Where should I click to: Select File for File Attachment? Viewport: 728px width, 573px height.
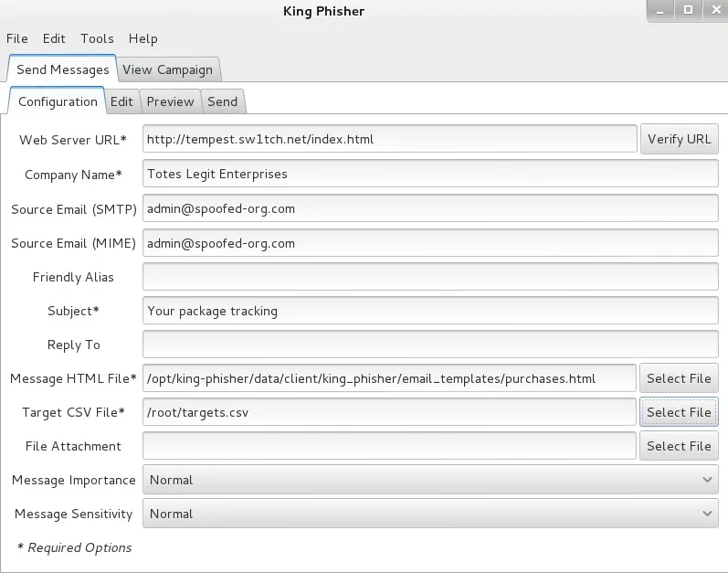(x=679, y=446)
